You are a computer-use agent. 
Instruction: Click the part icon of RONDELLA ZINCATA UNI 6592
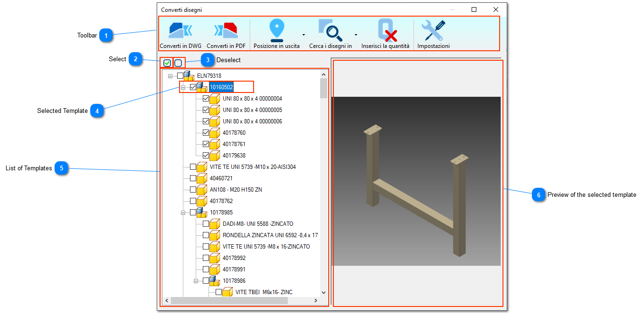click(x=215, y=235)
